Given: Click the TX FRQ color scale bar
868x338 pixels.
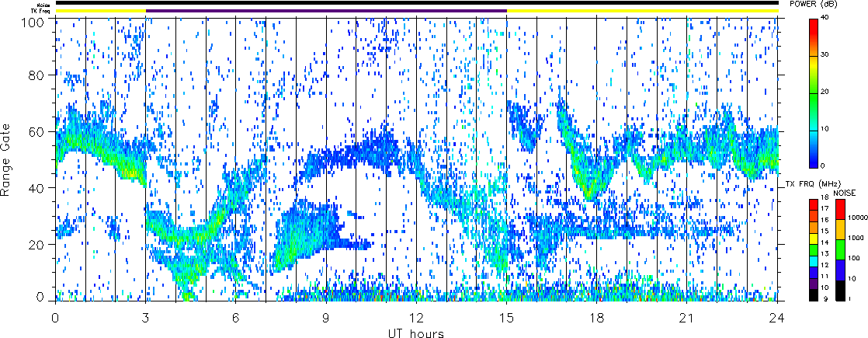Looking at the screenshot, I should (813, 249).
